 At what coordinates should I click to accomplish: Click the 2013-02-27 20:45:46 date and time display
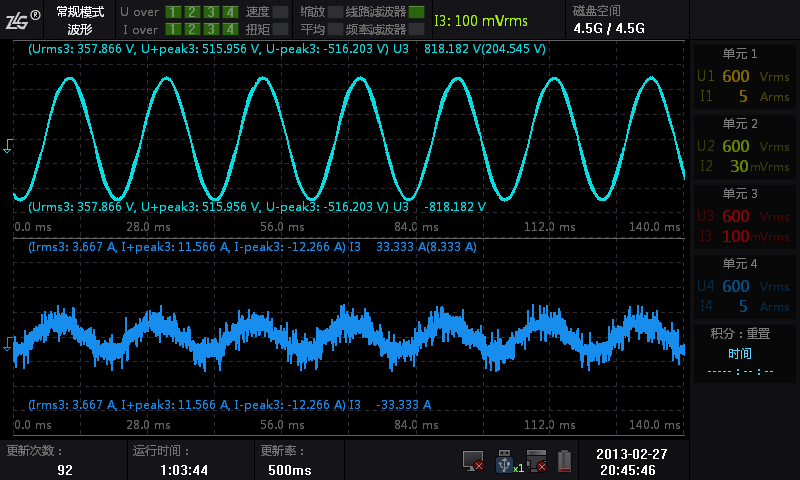[x=631, y=462]
